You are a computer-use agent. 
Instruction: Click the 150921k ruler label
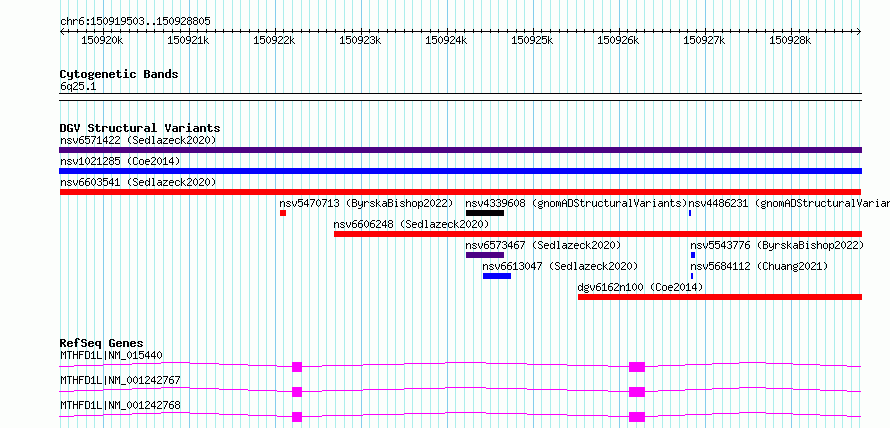[x=188, y=41]
